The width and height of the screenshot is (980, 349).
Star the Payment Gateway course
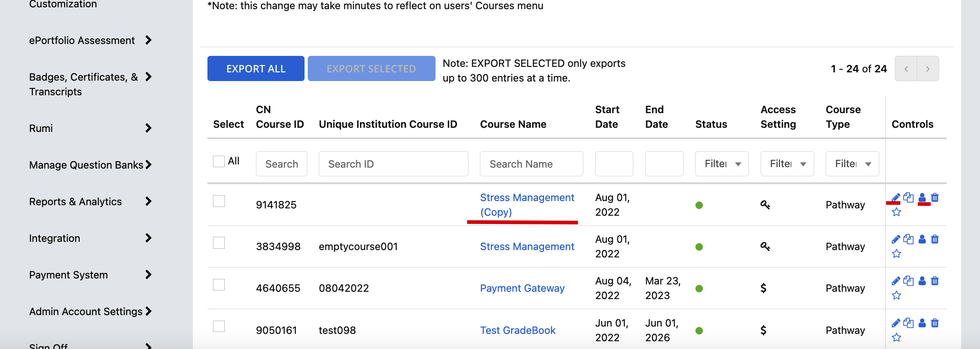pyautogui.click(x=897, y=295)
